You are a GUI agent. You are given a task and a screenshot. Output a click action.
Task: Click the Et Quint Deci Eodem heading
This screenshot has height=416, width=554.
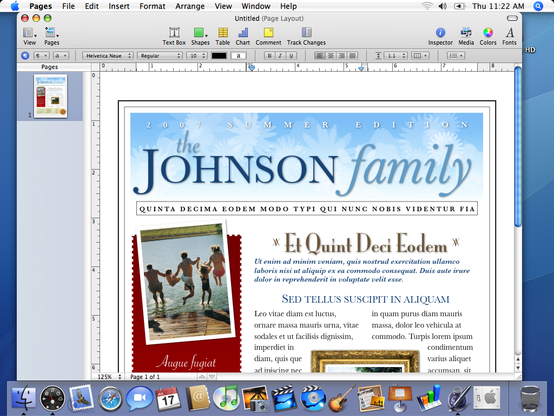[x=366, y=244]
